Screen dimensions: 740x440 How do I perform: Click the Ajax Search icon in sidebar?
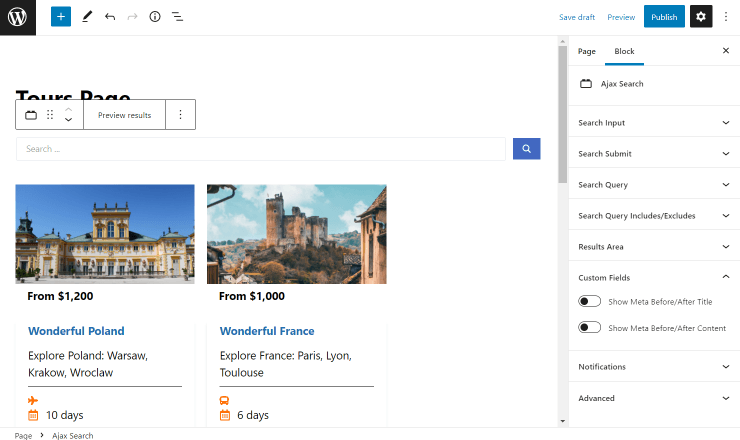click(586, 84)
